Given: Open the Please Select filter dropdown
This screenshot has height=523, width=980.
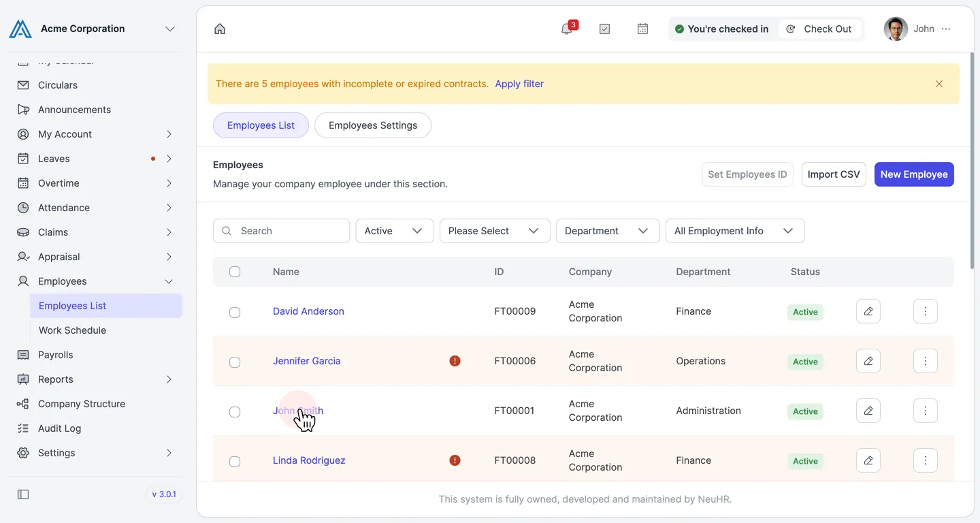Looking at the screenshot, I should (x=495, y=231).
